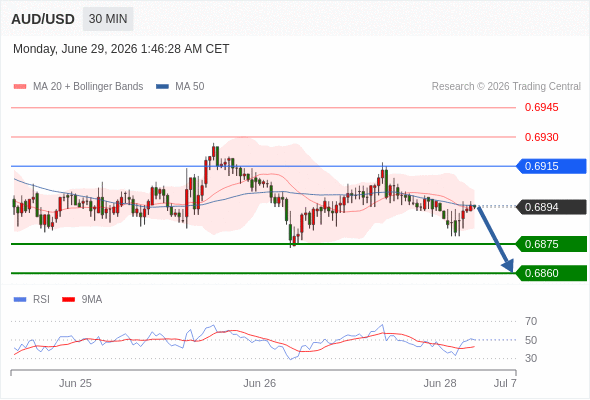Click the RSI legend label
The width and height of the screenshot is (590, 400).
pyautogui.click(x=41, y=300)
